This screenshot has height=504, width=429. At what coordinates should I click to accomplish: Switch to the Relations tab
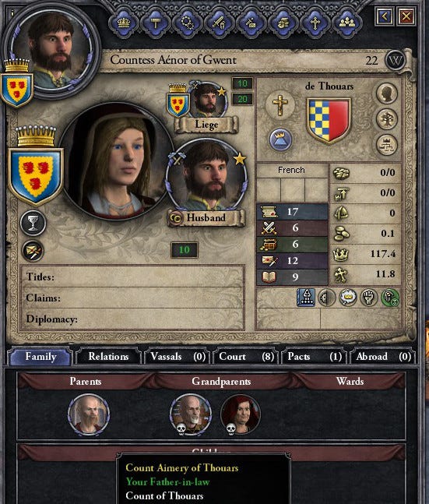tap(108, 357)
